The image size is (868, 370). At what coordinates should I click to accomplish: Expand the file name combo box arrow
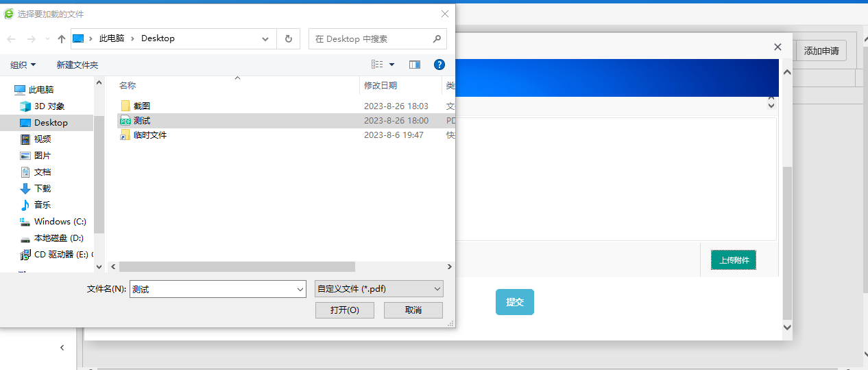click(x=300, y=290)
